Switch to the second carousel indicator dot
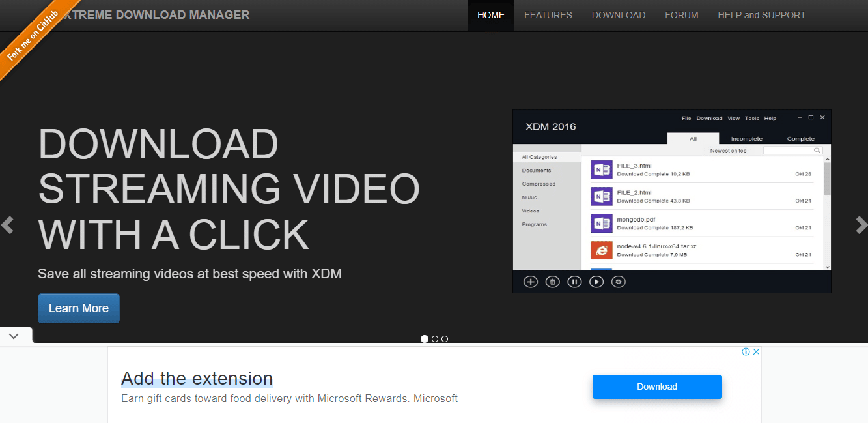Screen dimensions: 868x423 tap(435, 339)
